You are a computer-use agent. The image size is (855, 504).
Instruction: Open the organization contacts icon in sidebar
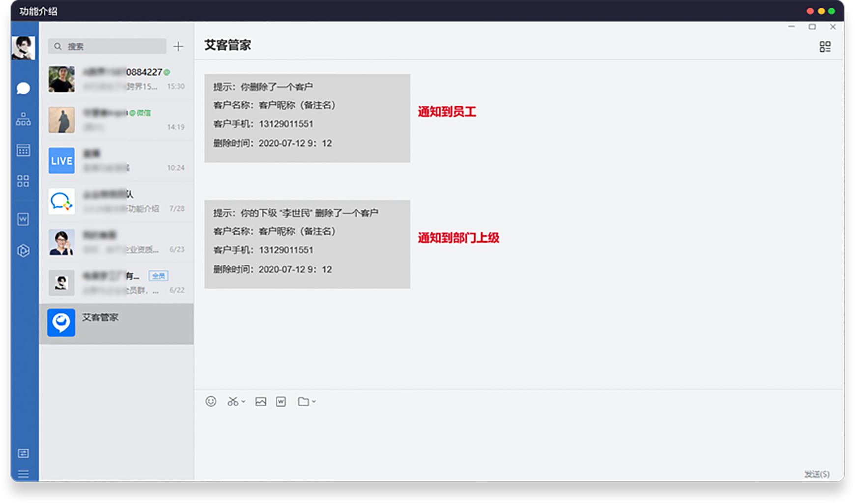(23, 119)
